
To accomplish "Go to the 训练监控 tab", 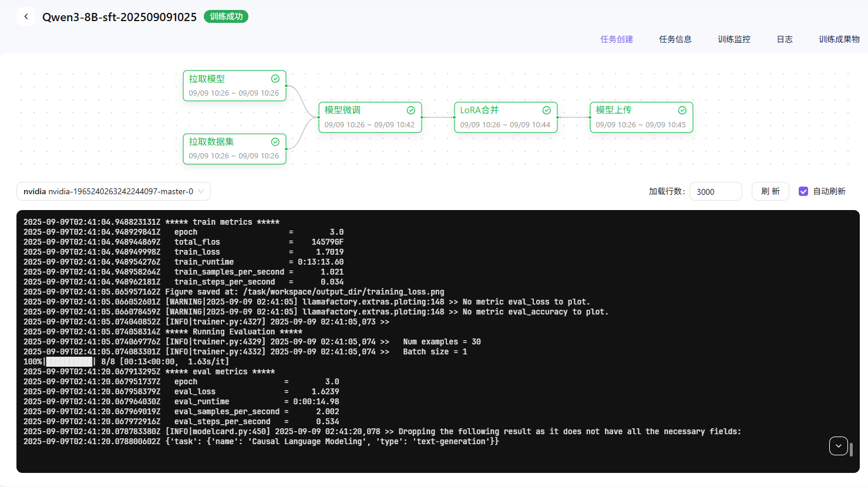I will coord(734,39).
